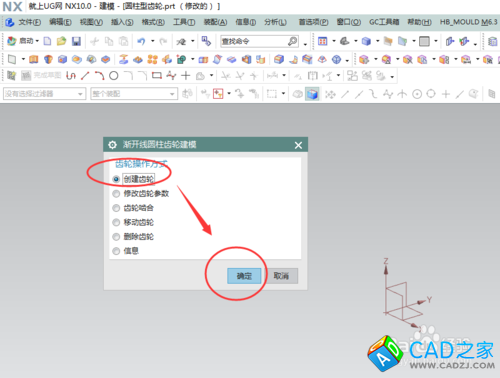Confirm with the 确定 button
500x378 pixels.
tap(244, 276)
